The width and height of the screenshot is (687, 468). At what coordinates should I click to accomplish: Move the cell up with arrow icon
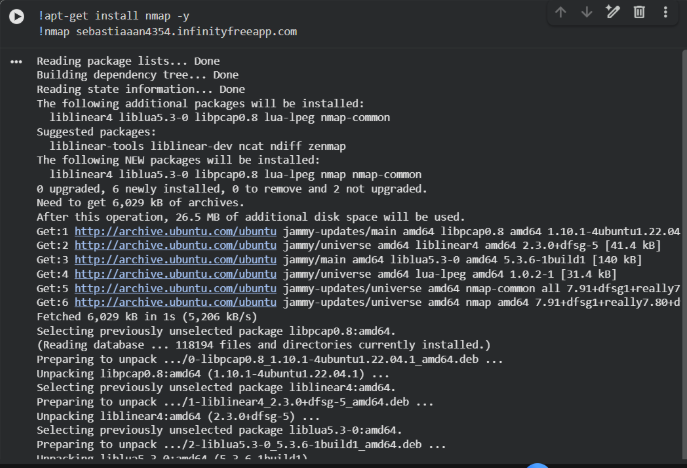[561, 12]
